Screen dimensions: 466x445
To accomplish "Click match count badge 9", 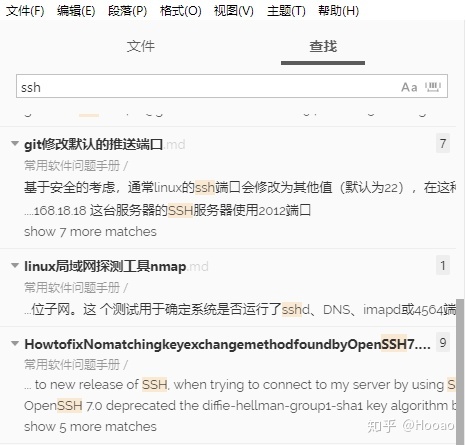I will (443, 342).
